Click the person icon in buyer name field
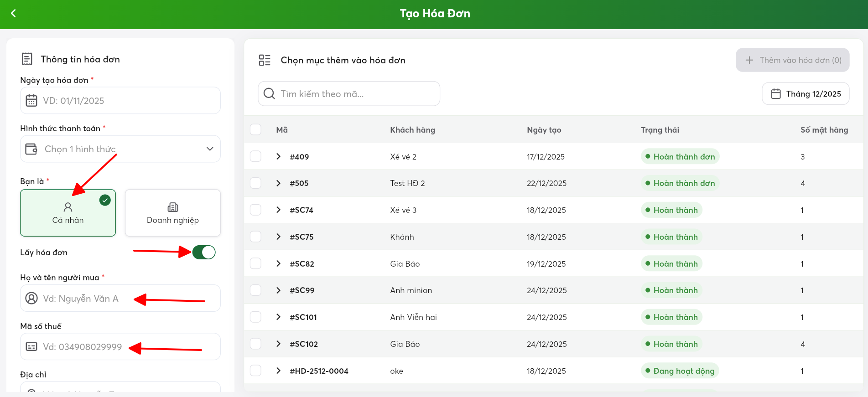The image size is (868, 397). point(31,298)
